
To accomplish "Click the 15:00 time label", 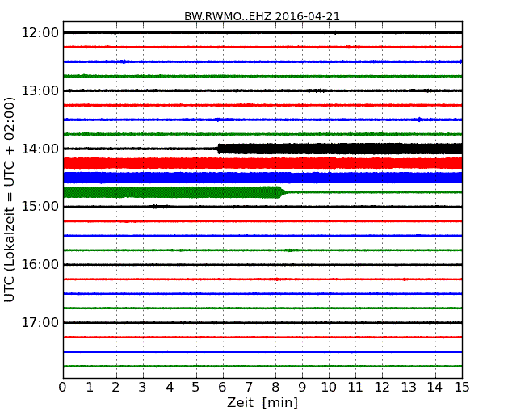I will [x=40, y=206].
